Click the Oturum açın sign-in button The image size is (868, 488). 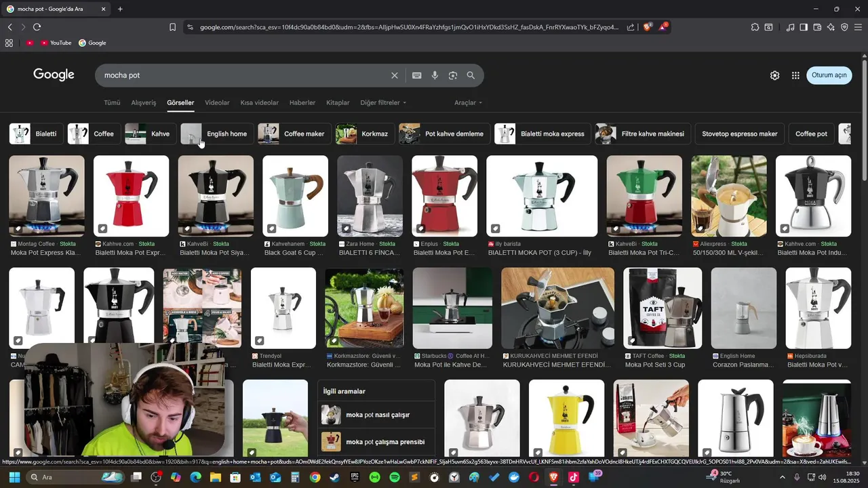(x=829, y=75)
